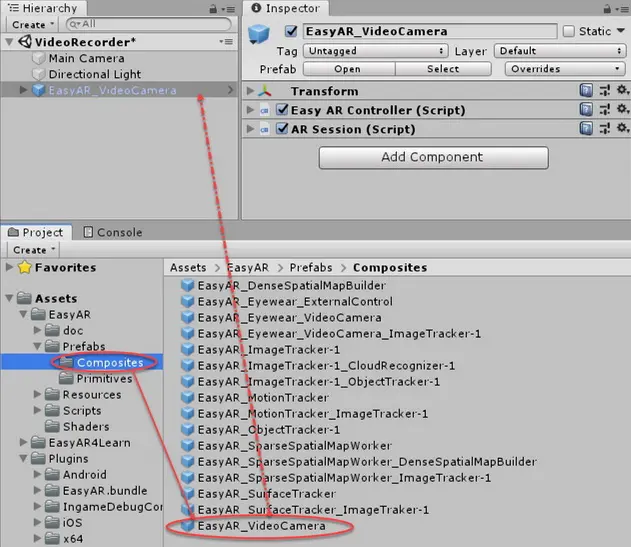Open help icon for AR Session script
This screenshot has width=631, height=547.
[x=586, y=128]
